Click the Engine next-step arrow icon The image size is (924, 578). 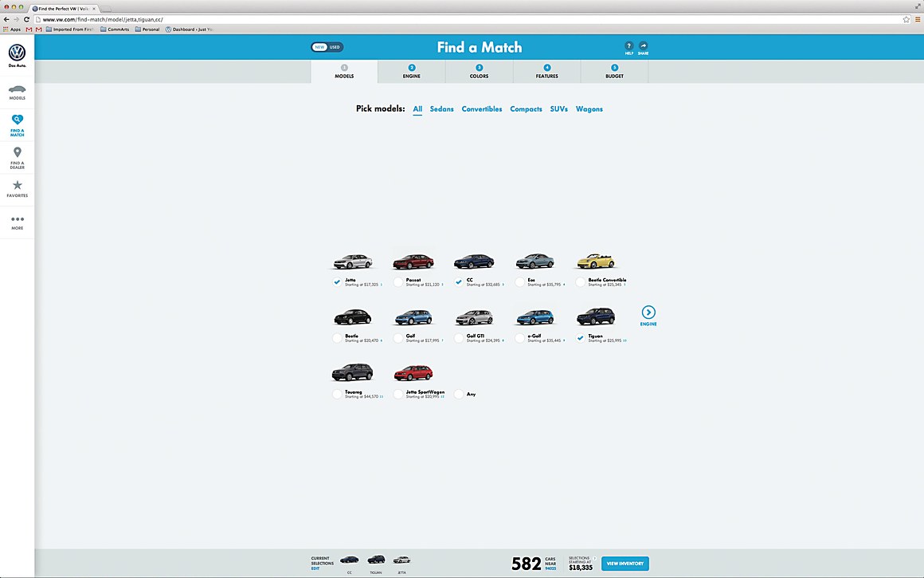(648, 312)
